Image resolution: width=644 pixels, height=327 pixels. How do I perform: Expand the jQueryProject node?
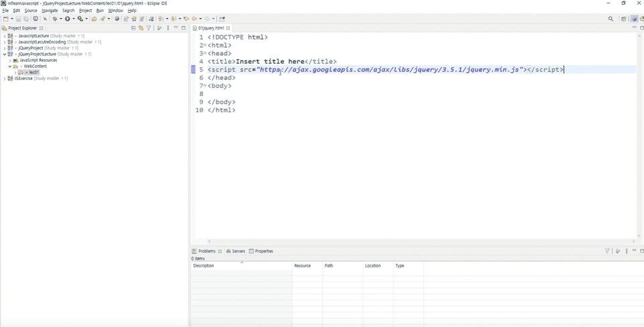click(5, 48)
